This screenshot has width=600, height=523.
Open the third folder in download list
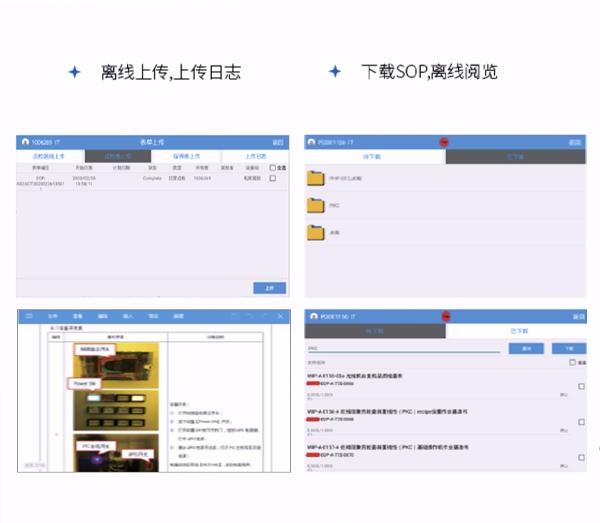tap(317, 232)
